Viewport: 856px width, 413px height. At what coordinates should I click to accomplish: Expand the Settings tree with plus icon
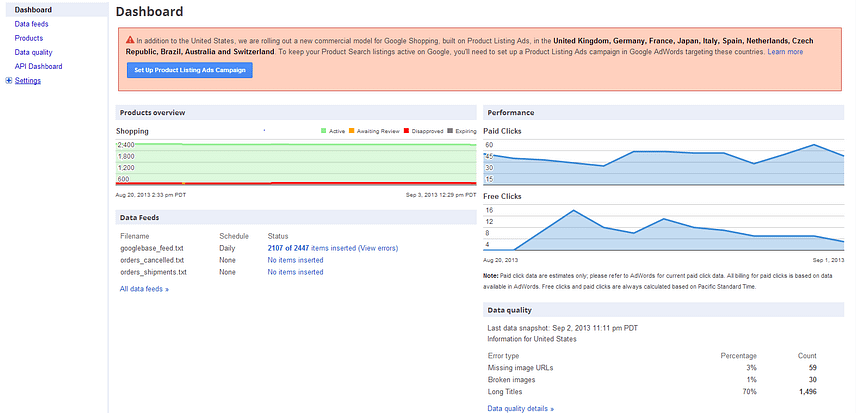point(9,80)
